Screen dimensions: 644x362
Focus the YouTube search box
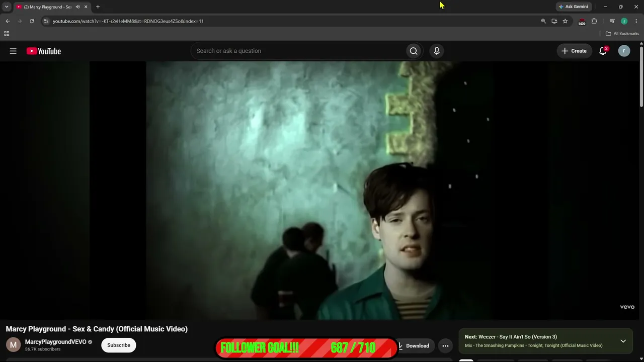298,51
